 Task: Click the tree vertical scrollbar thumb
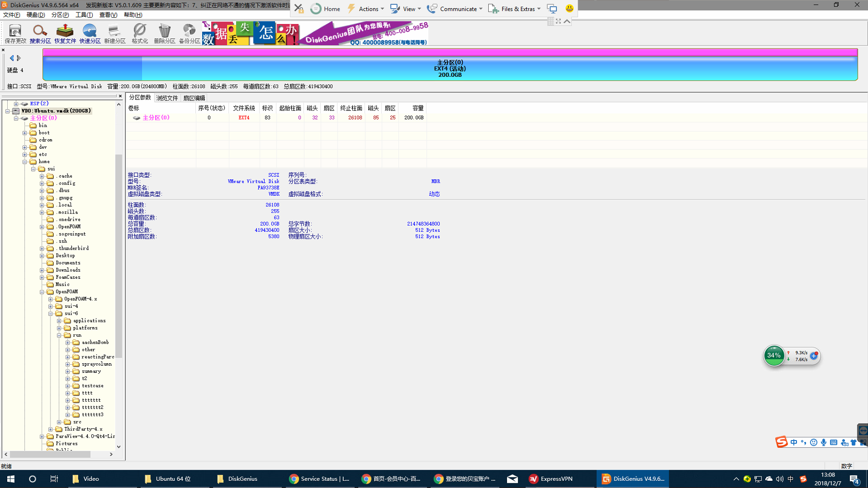click(x=119, y=256)
